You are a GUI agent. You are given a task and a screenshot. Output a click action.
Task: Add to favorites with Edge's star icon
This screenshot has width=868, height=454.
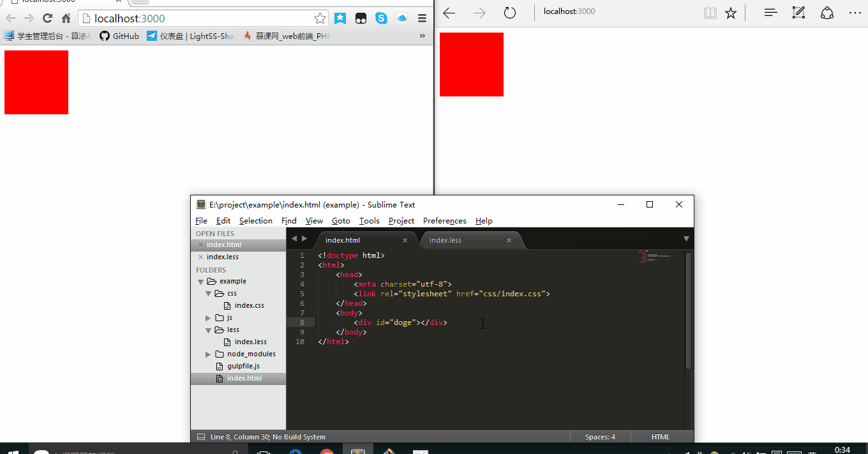[x=731, y=13]
